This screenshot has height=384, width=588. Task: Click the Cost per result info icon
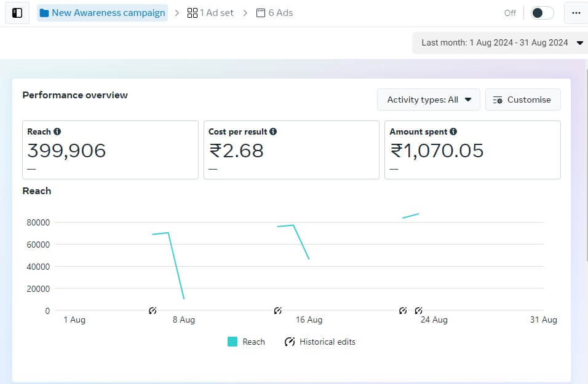(273, 131)
